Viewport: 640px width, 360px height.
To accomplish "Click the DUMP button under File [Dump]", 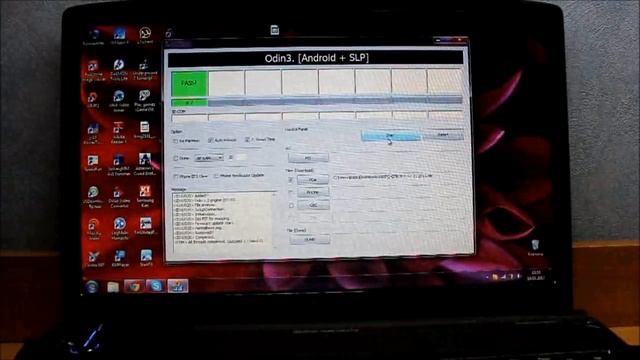I will point(309,240).
